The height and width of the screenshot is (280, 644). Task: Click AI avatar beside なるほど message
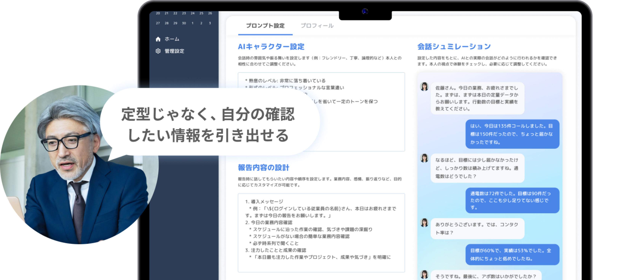coord(424,158)
